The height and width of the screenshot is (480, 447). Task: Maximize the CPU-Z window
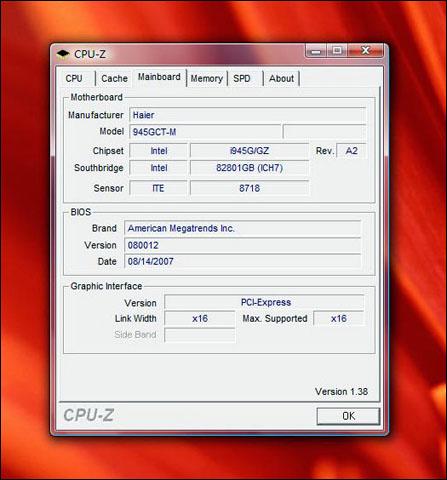(337, 51)
